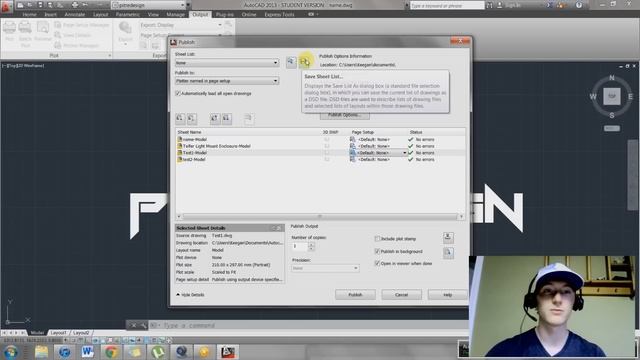Toggle 3D DWF checkbox for test2-Model row
Image resolution: width=640 pixels, height=360 pixels.
(327, 160)
